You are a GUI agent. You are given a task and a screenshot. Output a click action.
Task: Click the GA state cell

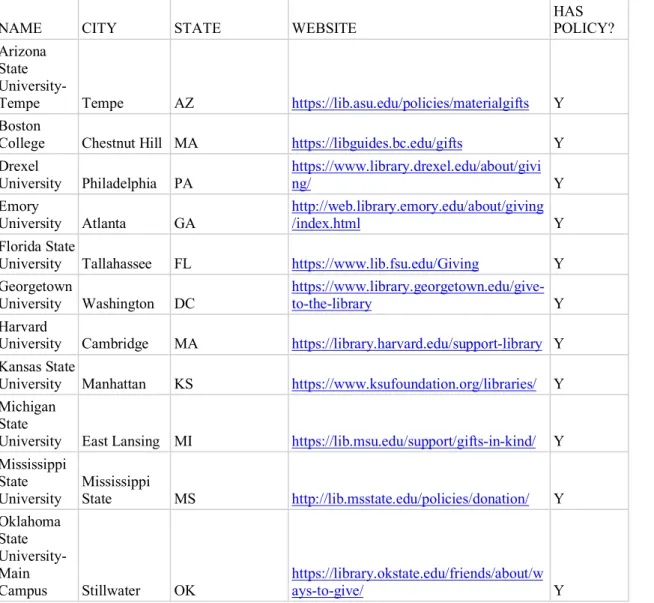click(229, 214)
